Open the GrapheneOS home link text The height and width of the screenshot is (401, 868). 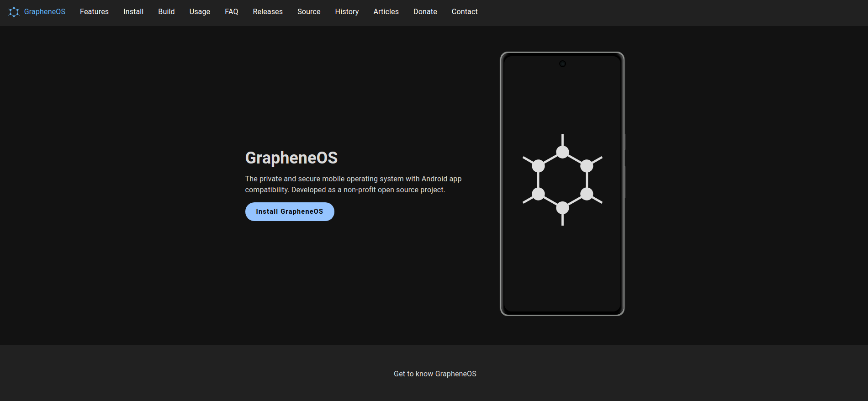coord(44,12)
